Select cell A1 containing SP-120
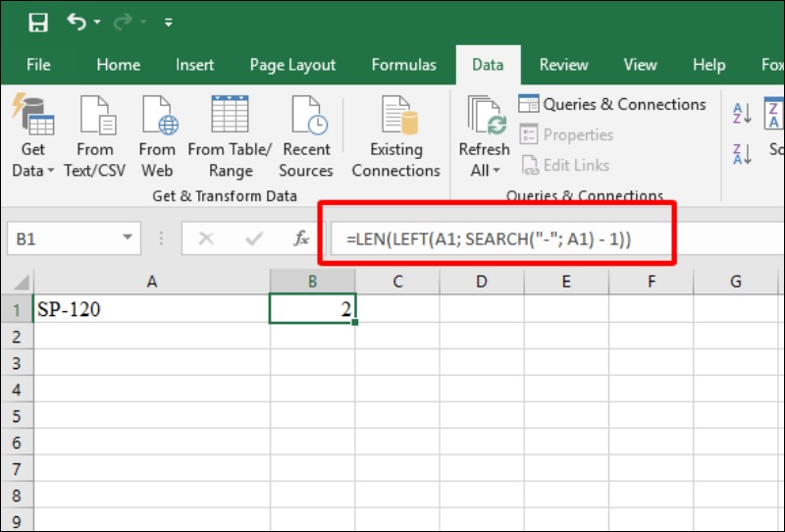This screenshot has width=785, height=532. point(151,309)
